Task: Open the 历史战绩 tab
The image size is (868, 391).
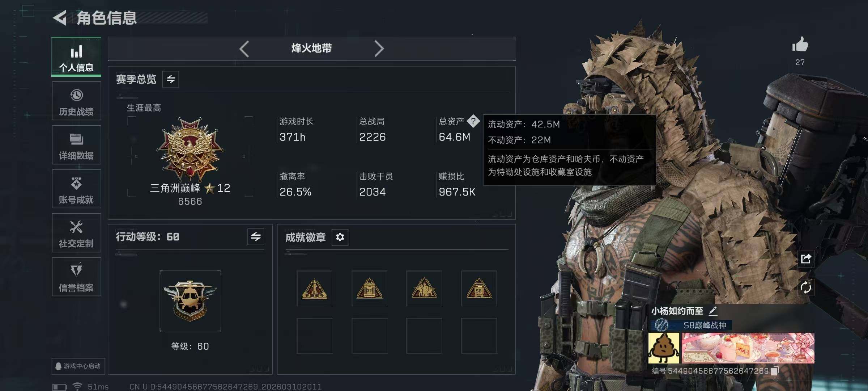Action: coord(76,101)
